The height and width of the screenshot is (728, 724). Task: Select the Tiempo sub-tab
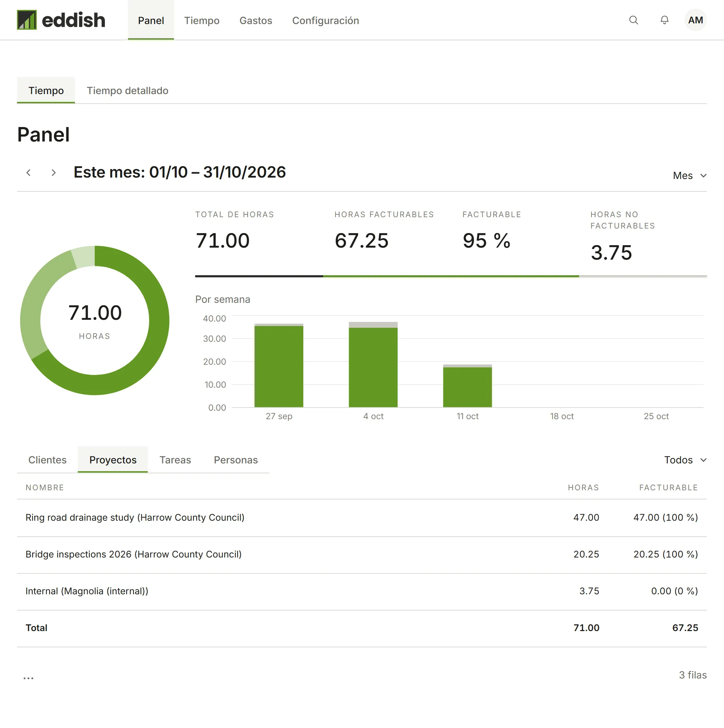coord(46,91)
